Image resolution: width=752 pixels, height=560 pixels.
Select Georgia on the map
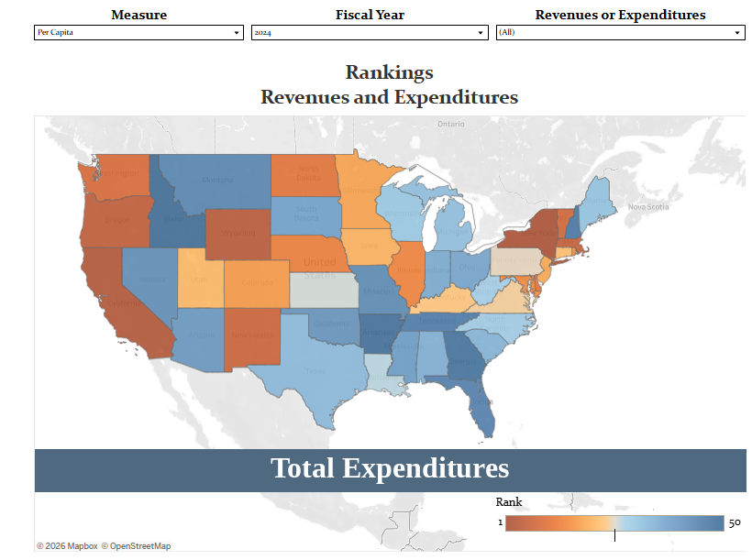[463, 357]
